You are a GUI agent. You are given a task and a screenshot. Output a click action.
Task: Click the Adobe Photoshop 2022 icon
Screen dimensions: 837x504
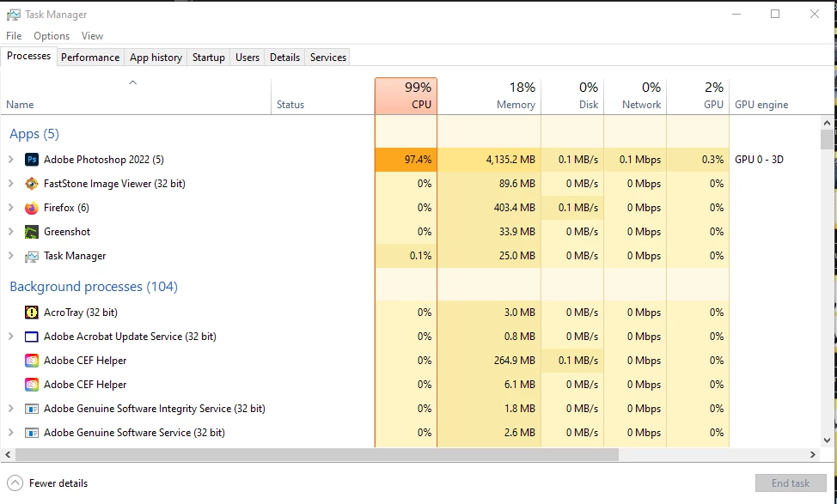click(x=32, y=160)
